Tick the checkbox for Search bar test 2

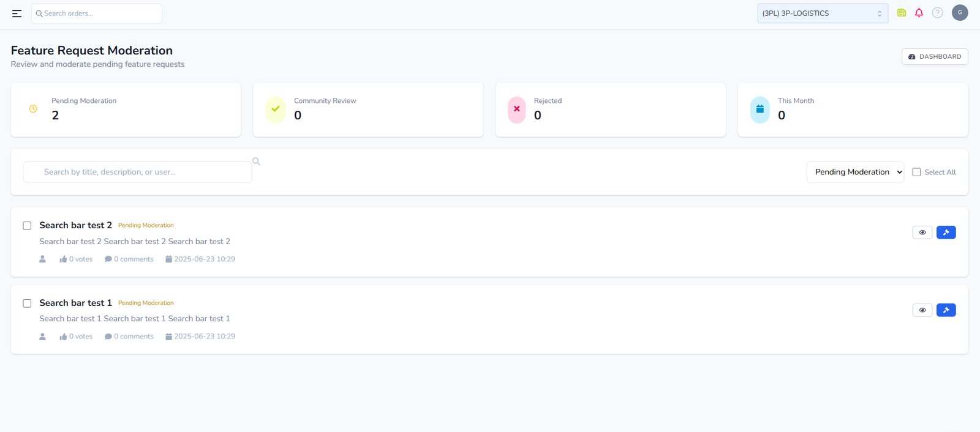click(27, 226)
